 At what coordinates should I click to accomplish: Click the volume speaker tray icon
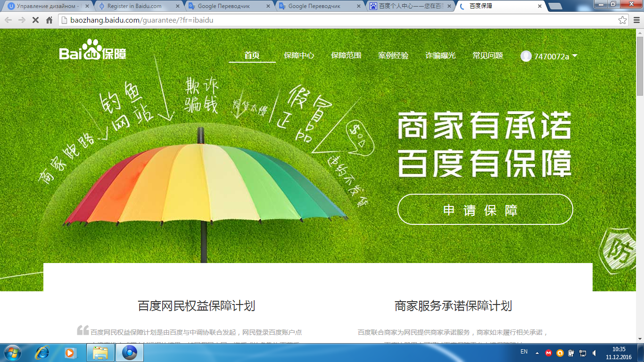tap(594, 353)
